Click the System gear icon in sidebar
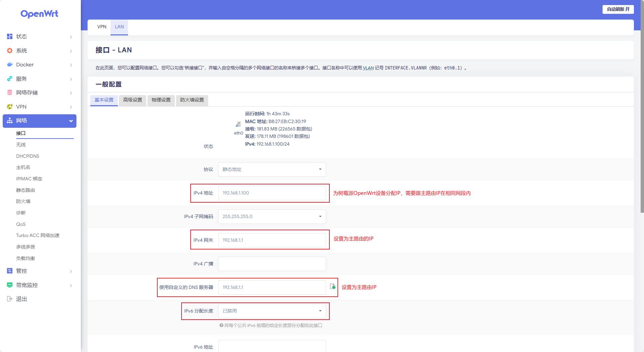The image size is (644, 352). (x=10, y=51)
